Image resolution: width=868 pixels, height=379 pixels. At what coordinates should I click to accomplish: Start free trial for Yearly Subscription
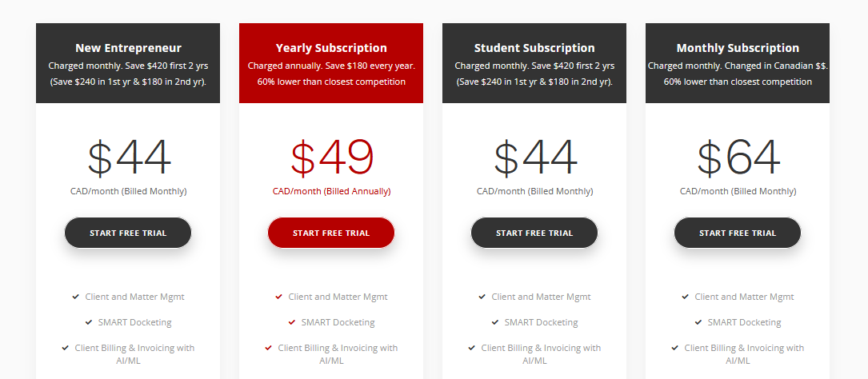(331, 233)
